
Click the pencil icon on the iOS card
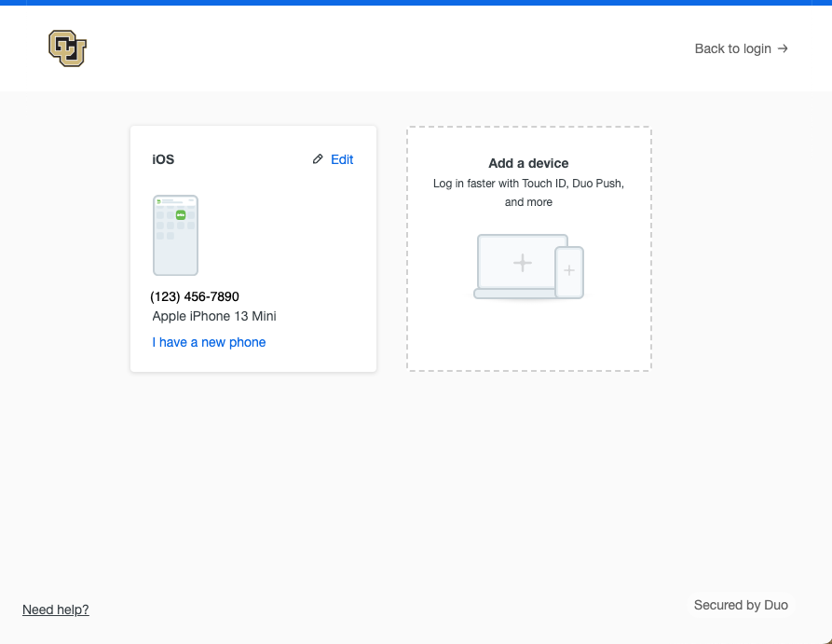(x=318, y=159)
